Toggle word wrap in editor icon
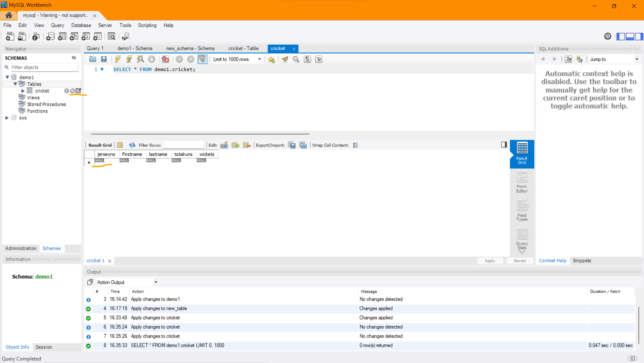Image resolution: width=644 pixels, height=363 pixels. click(319, 59)
